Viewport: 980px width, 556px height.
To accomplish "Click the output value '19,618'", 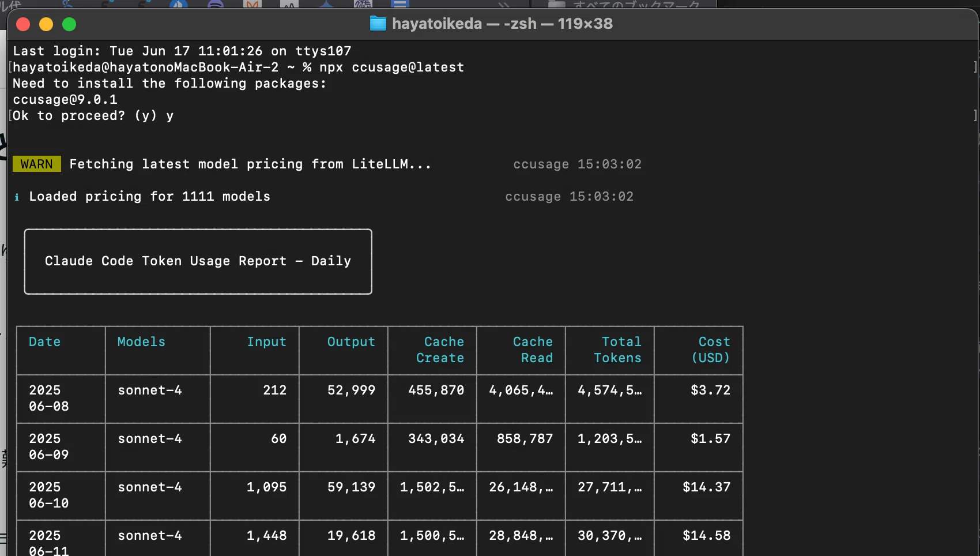I will pos(352,536).
